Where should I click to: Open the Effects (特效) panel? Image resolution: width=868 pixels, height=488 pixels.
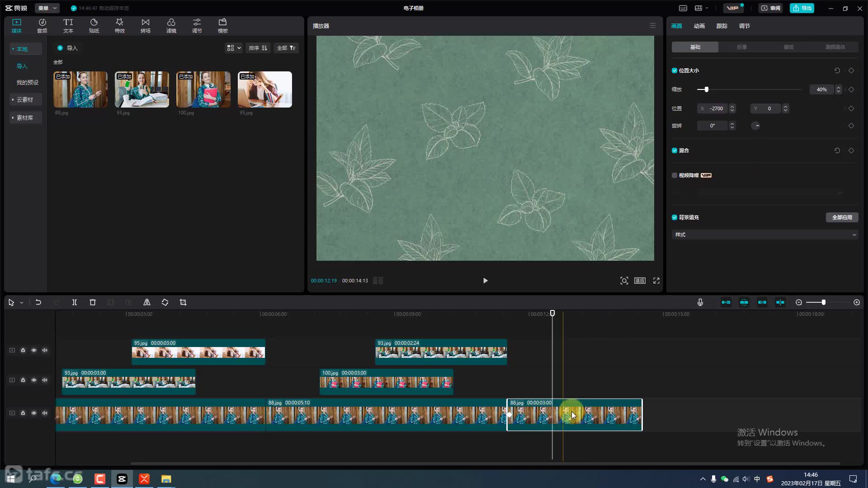click(x=119, y=26)
